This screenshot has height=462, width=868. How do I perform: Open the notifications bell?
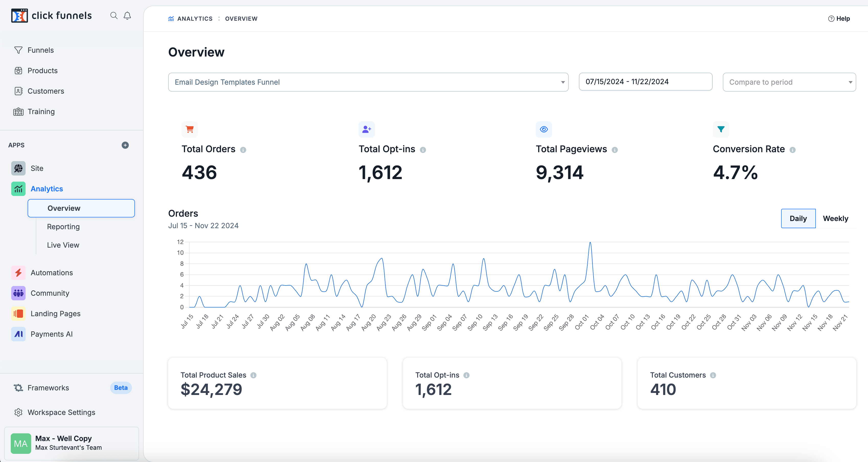coord(127,16)
